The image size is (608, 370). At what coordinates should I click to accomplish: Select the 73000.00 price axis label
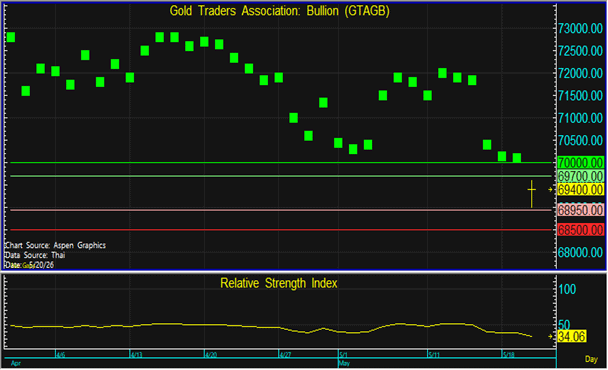[580, 28]
